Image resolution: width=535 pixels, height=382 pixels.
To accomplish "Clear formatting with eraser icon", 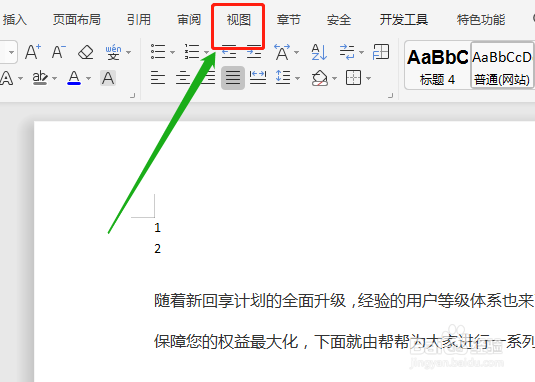I will (x=86, y=52).
